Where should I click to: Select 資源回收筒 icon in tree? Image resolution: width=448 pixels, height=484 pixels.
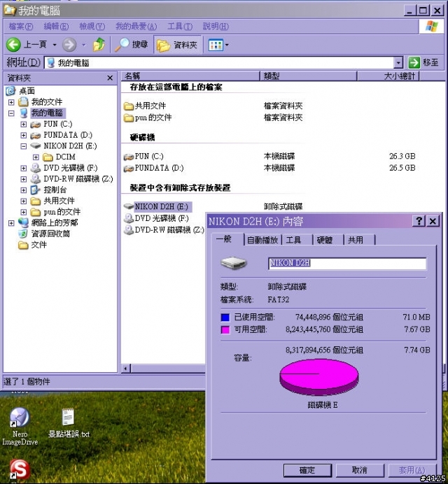[x=23, y=234]
